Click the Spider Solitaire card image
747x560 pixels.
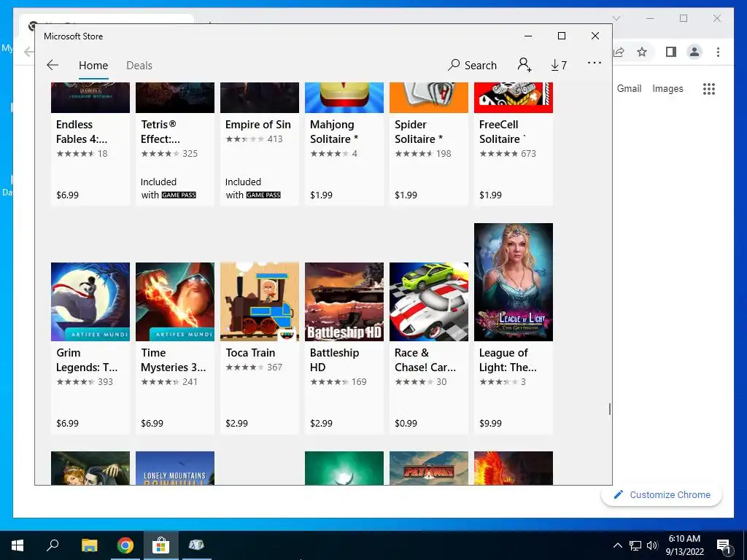(x=429, y=98)
